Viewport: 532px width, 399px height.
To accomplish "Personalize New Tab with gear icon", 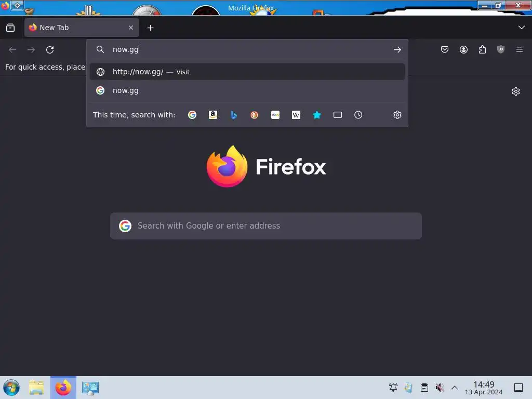I will (x=516, y=91).
